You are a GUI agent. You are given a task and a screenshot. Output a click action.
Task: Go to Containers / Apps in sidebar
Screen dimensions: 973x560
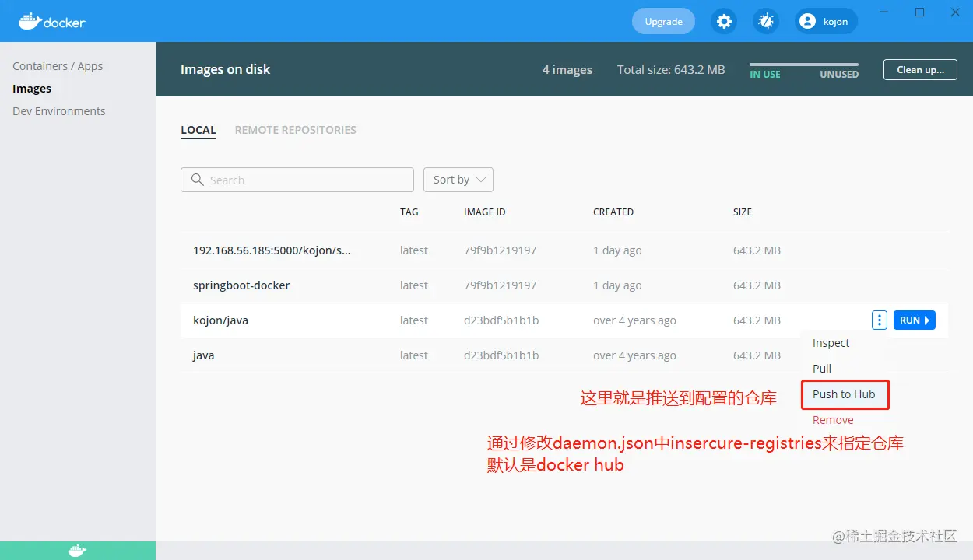click(x=58, y=66)
